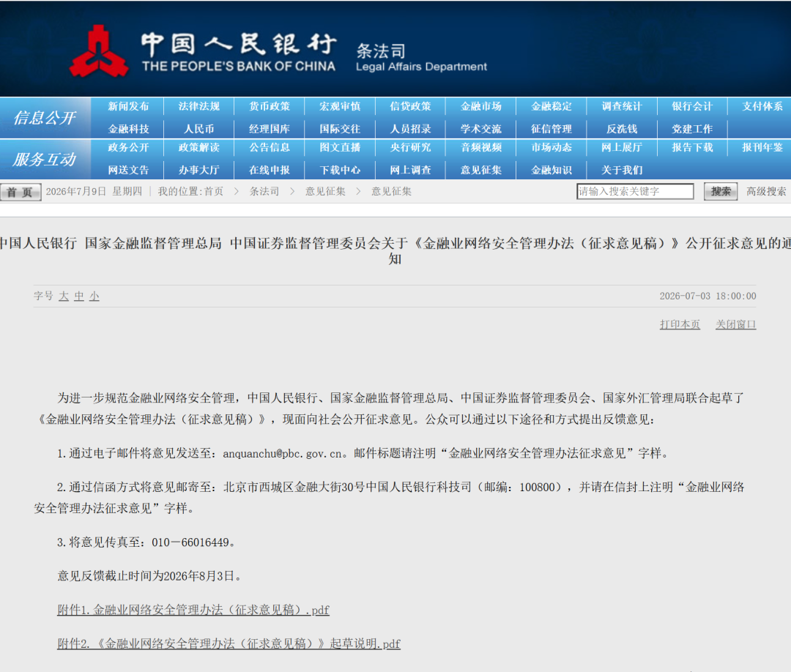Click 打印本页 to print the page

point(680,324)
